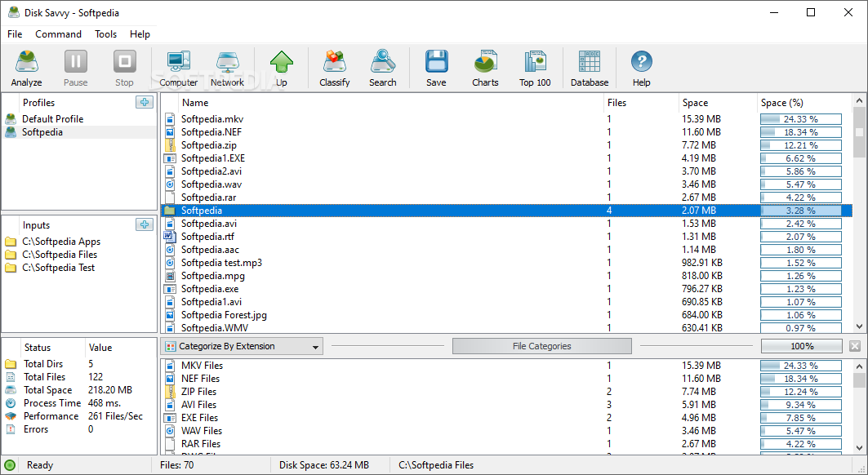This screenshot has width=868, height=475.
Task: Open the Classify tool
Action: point(334,68)
